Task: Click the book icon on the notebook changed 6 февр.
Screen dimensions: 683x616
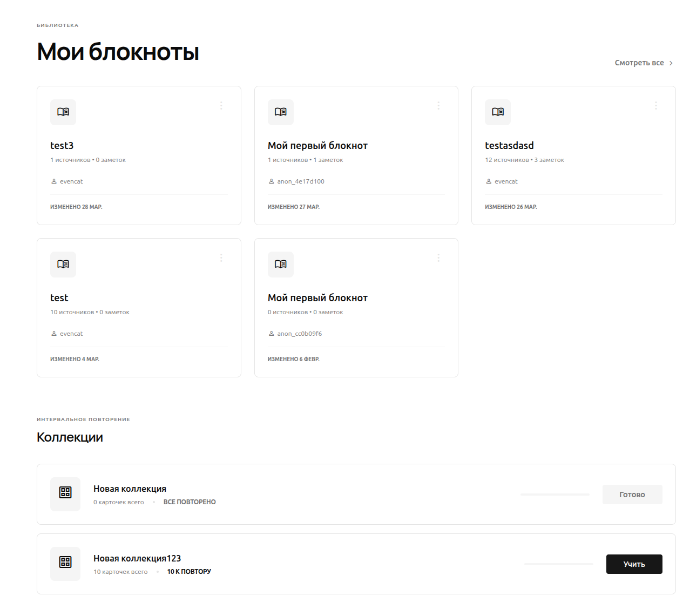Action: tap(281, 264)
